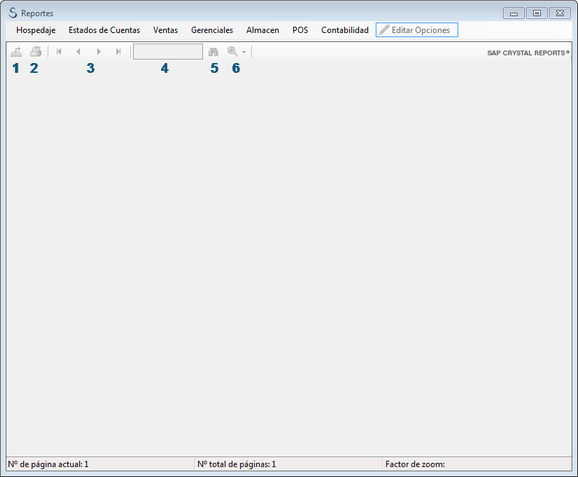Click the Editar Opciones button
The width and height of the screenshot is (578, 477).
click(x=417, y=30)
